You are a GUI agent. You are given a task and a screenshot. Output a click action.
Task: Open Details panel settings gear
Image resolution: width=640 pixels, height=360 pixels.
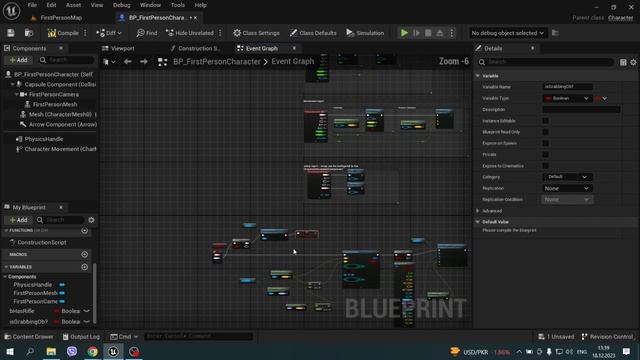633,62
